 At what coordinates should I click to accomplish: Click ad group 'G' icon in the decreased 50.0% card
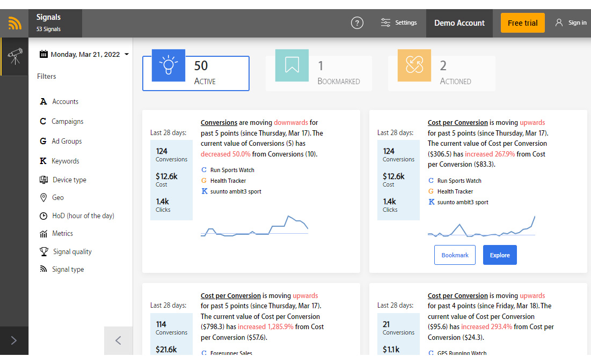click(204, 180)
